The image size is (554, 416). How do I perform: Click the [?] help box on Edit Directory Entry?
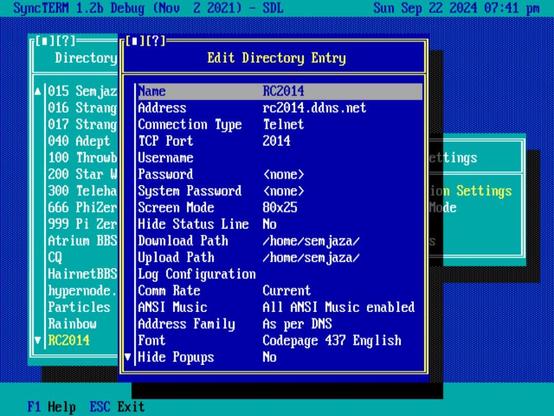(156, 41)
